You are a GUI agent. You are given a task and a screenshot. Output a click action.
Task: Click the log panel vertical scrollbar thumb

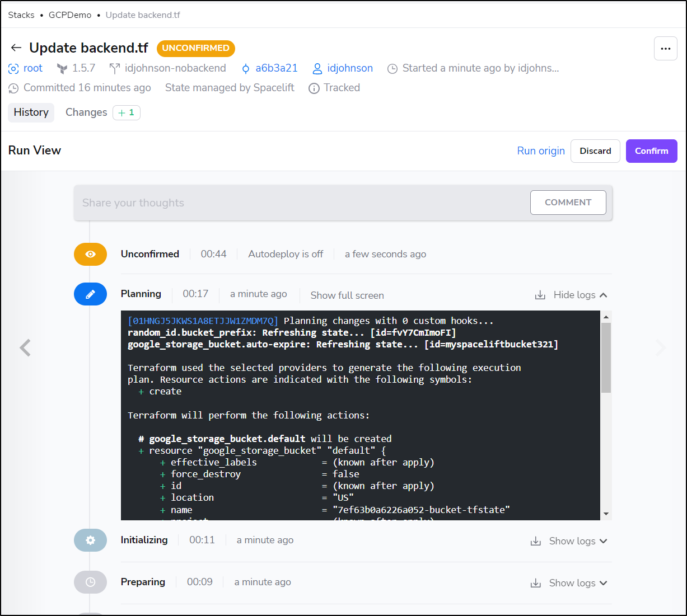(x=606, y=358)
